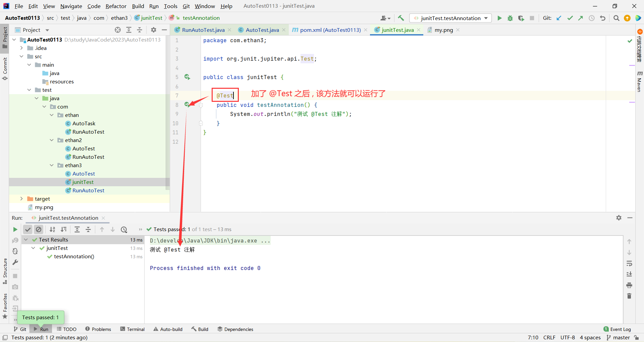Toggle the Maven tool window stripe
Viewport: 644px width, 342px height.
coord(639,81)
